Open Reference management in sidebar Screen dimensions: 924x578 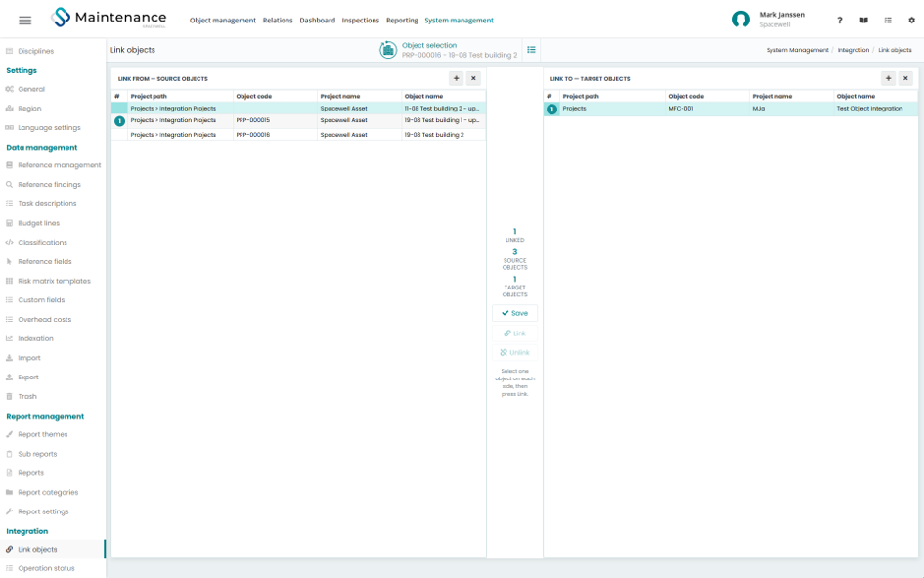pyautogui.click(x=59, y=165)
